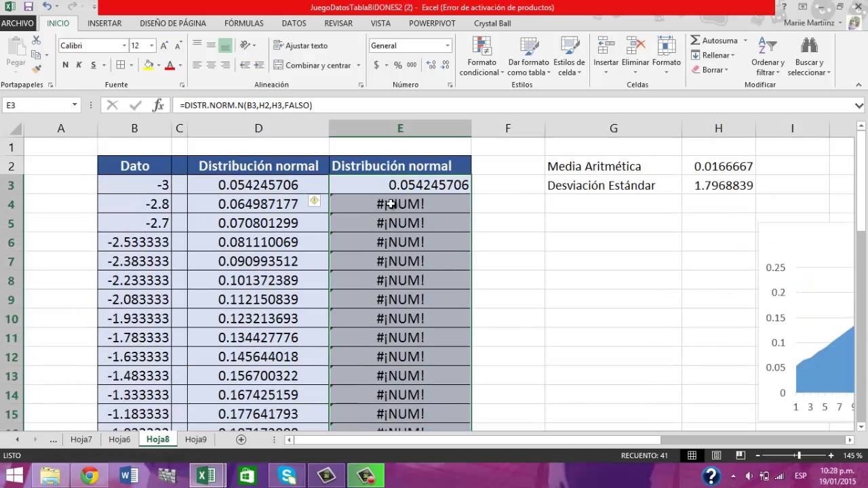Open Chrome from the Windows taskbar

click(x=90, y=476)
